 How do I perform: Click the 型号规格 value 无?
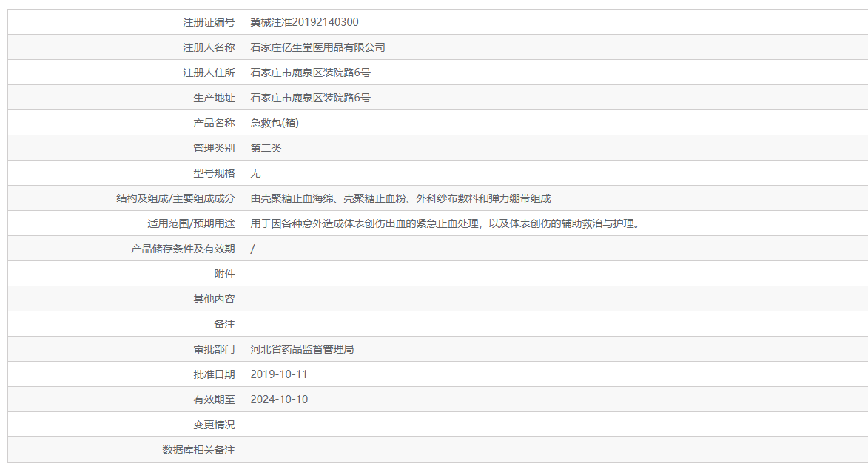click(x=255, y=173)
